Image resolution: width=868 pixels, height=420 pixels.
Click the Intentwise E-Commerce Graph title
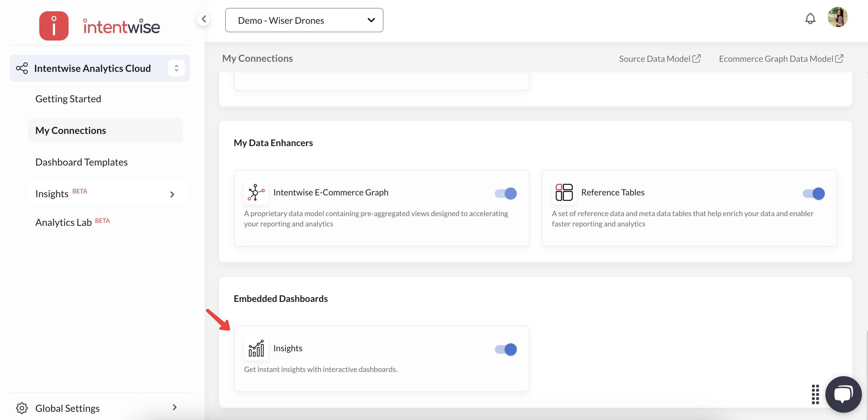[x=331, y=192]
